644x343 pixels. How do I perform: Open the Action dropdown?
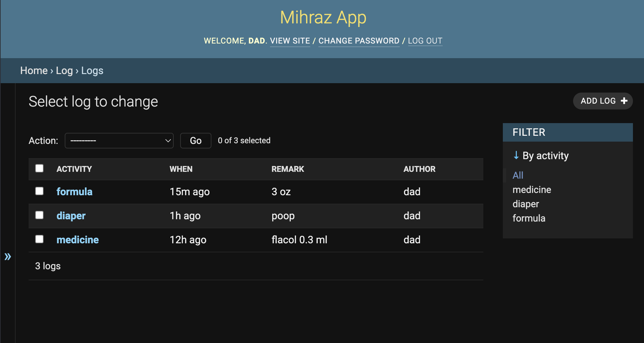coord(119,140)
